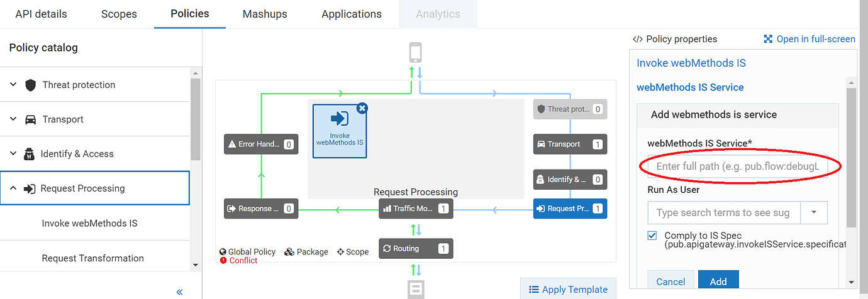Click the Apply Template button
Viewport: 868px width, 299px height.
click(x=568, y=290)
